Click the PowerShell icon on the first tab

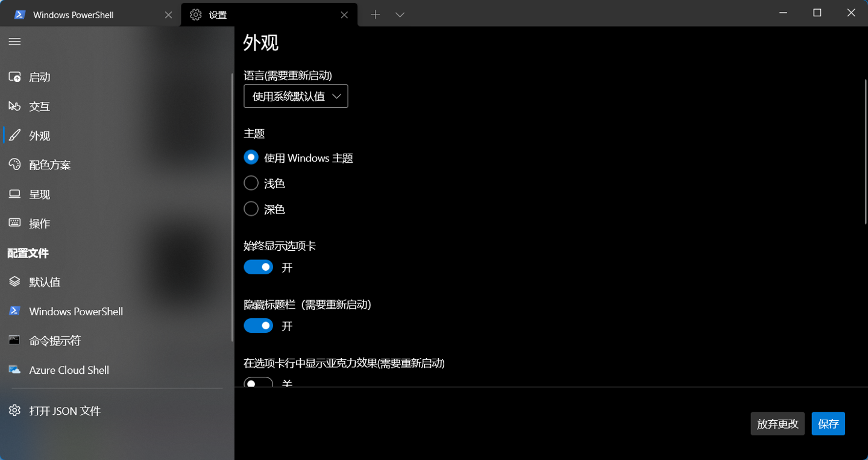(x=20, y=14)
